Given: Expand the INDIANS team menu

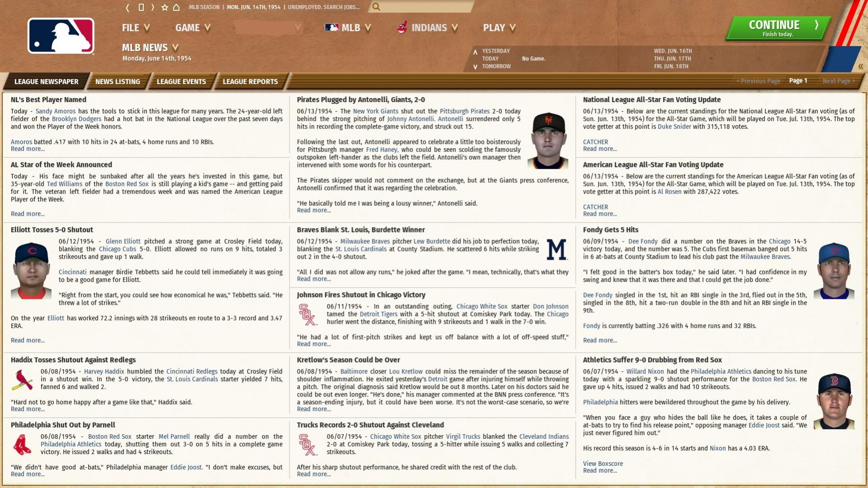Looking at the screenshot, I should 427,28.
